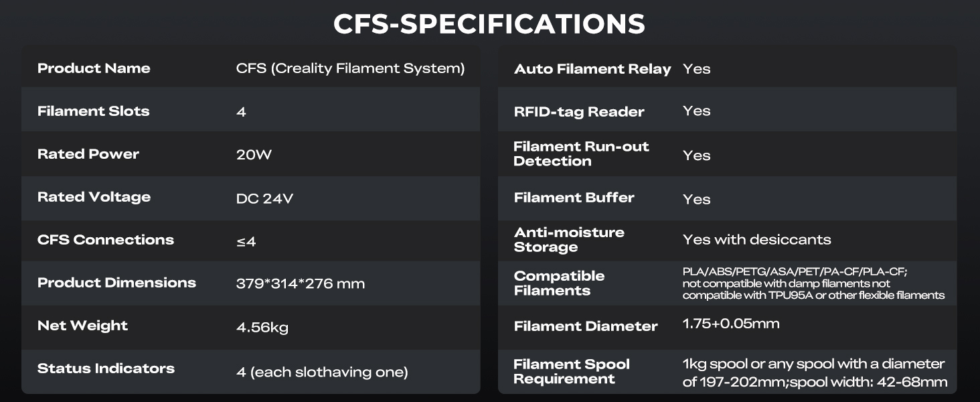Click the Rated Power label
The height and width of the screenshot is (402, 980).
88,154
